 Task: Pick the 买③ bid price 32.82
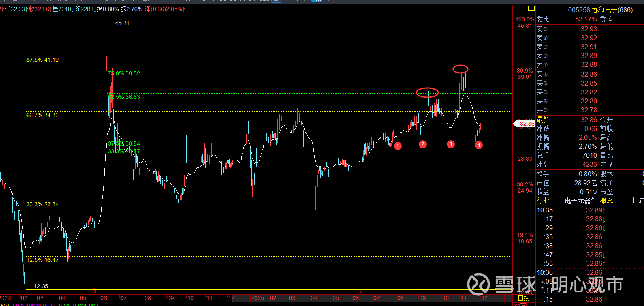tap(589, 92)
